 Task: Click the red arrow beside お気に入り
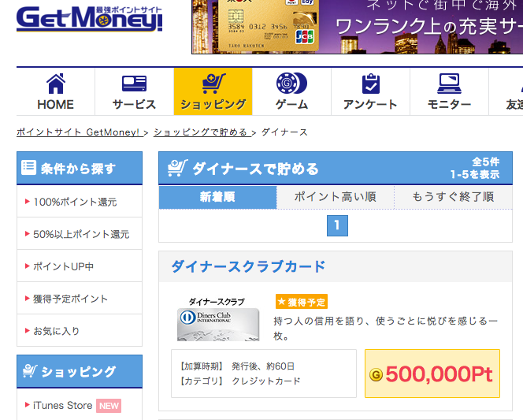point(28,331)
